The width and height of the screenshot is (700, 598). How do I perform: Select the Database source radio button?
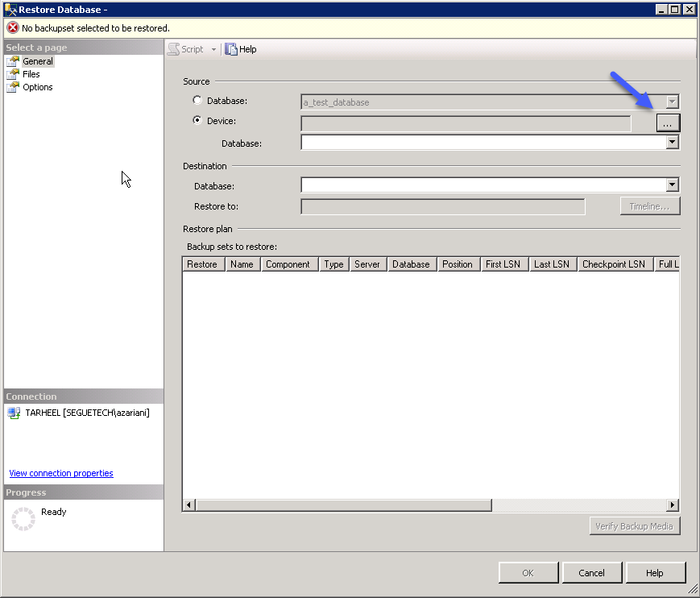pos(197,101)
